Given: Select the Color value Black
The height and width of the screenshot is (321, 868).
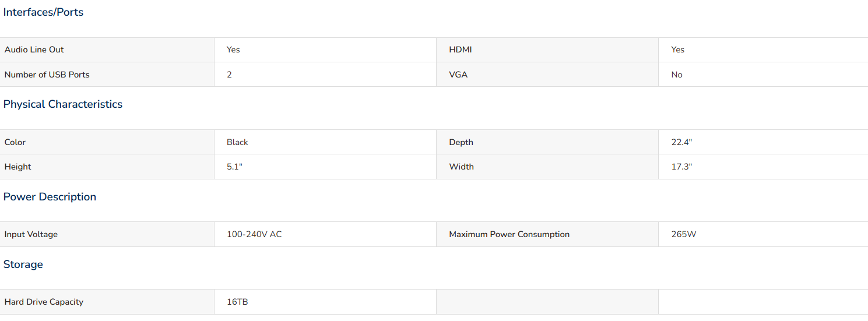Looking at the screenshot, I should (x=237, y=142).
